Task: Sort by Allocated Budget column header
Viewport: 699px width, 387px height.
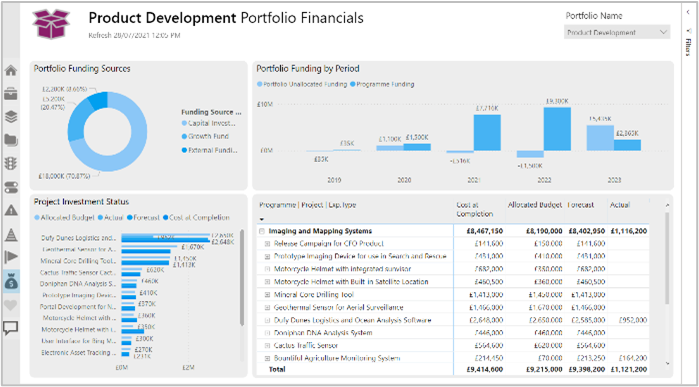Action: (535, 205)
